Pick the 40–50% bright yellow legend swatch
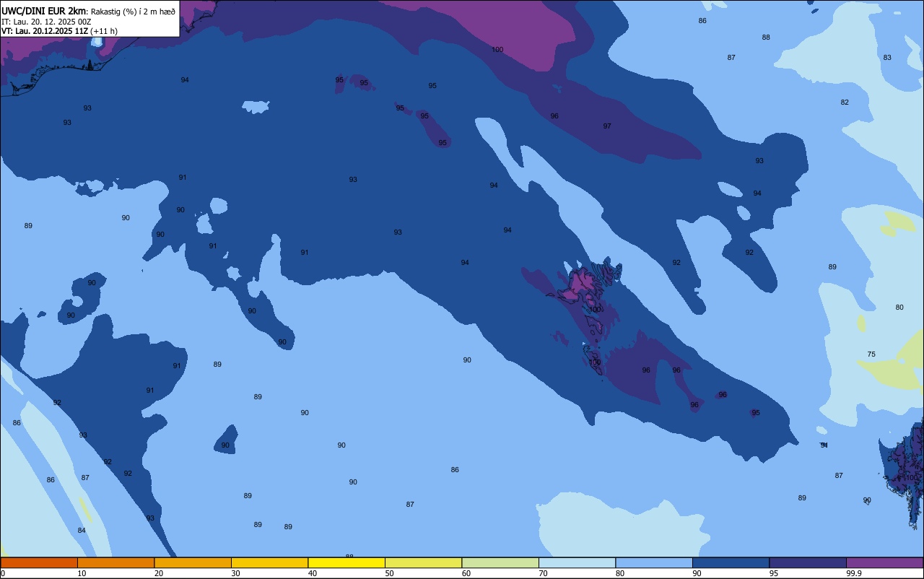924x579 pixels. (346, 562)
